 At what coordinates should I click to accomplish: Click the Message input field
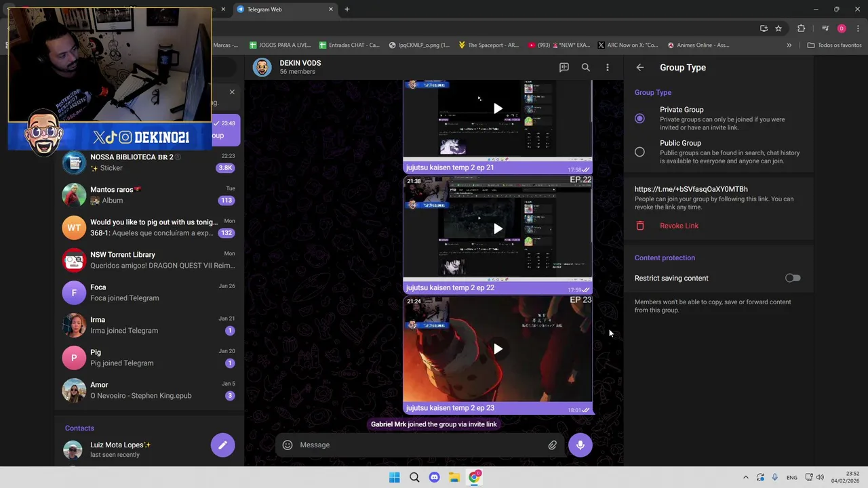[420, 445]
